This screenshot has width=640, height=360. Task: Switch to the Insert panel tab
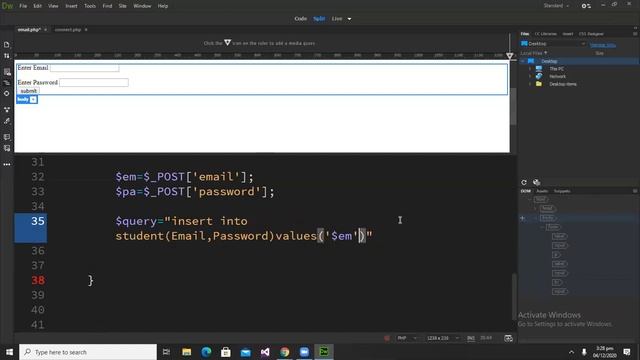click(x=568, y=34)
